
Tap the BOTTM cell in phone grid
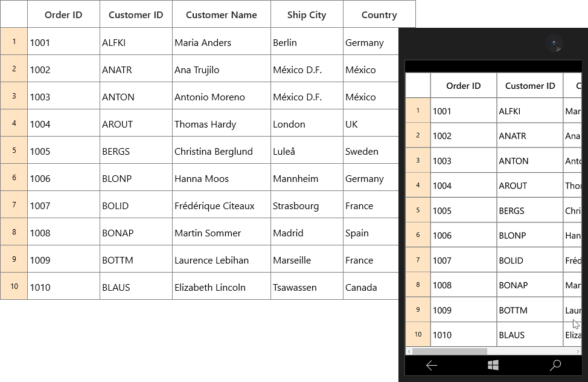(x=530, y=309)
